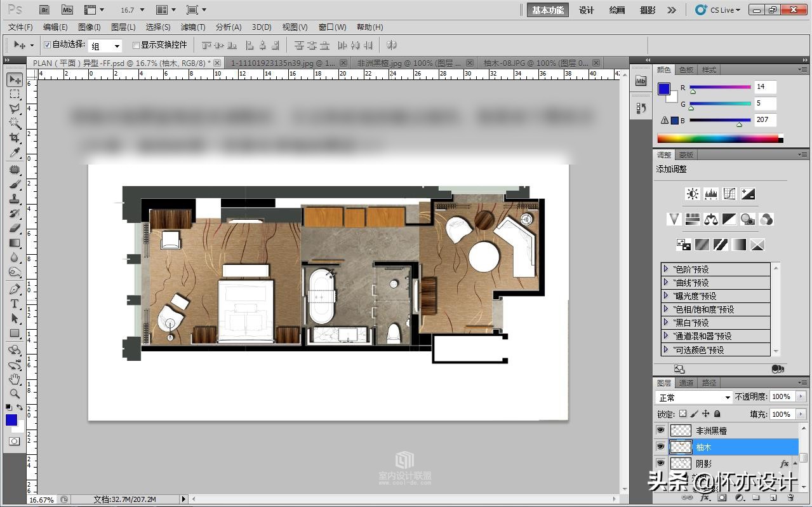Enable the 显示变换控件 checkbox
Viewport: 812px width, 507px height.
point(136,45)
